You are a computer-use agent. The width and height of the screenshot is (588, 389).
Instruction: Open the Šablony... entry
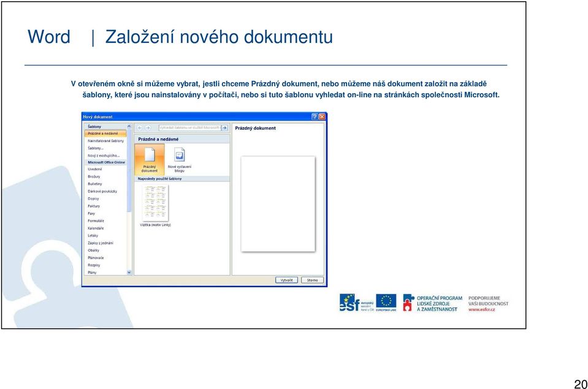(96, 148)
